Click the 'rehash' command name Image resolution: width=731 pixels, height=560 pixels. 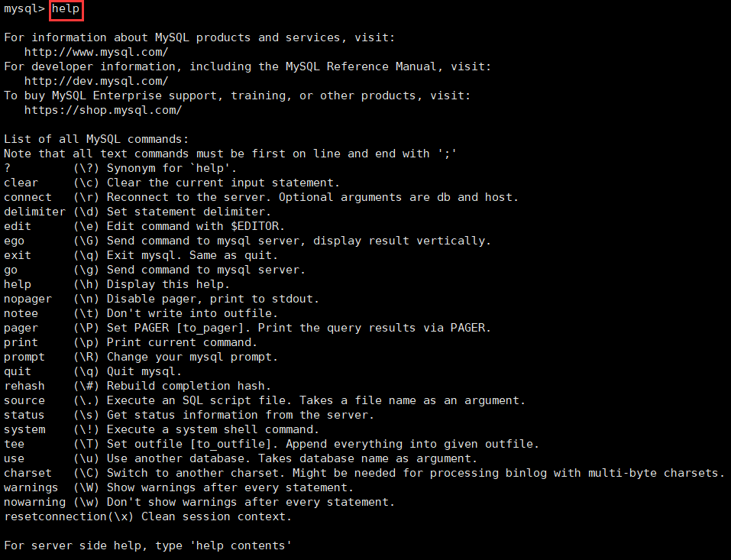coord(24,386)
